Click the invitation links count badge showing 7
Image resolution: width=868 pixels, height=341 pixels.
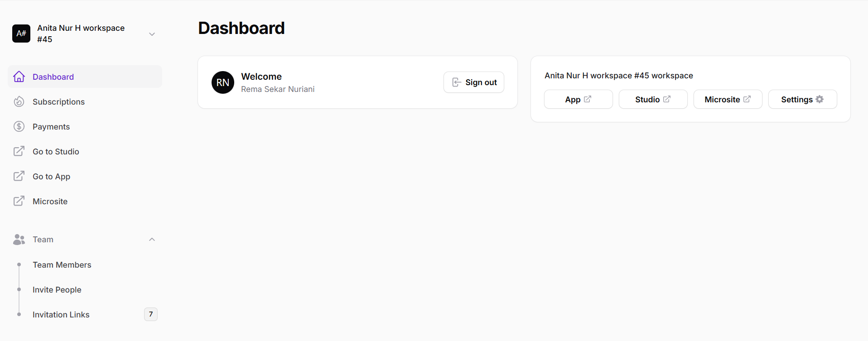[x=150, y=314]
